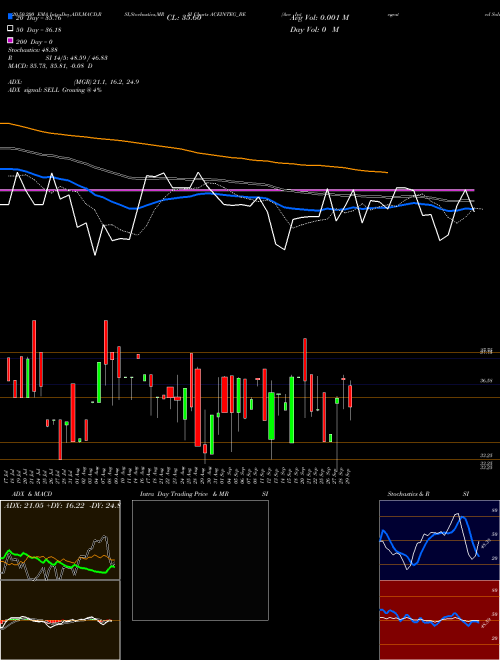The height and width of the screenshot is (660, 500).
Task: Open the MACD histogram chart below ADX
Action: 60,620
